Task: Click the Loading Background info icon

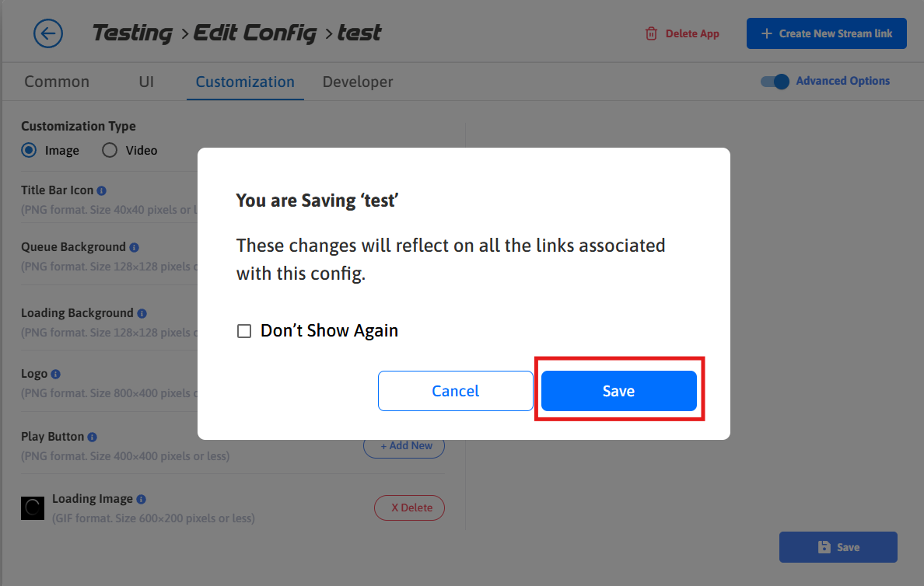Action: pyautogui.click(x=142, y=313)
